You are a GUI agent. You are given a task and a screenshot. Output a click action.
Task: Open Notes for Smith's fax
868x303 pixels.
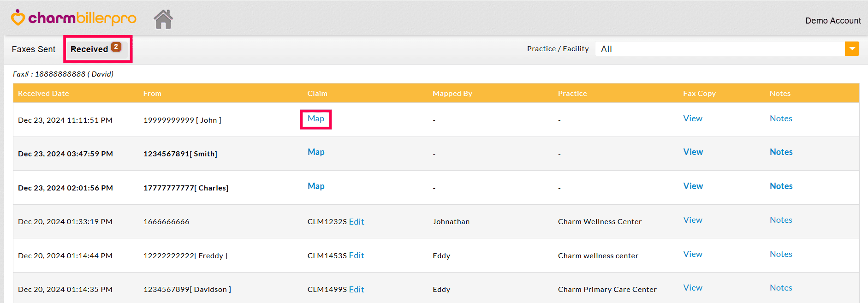point(781,152)
